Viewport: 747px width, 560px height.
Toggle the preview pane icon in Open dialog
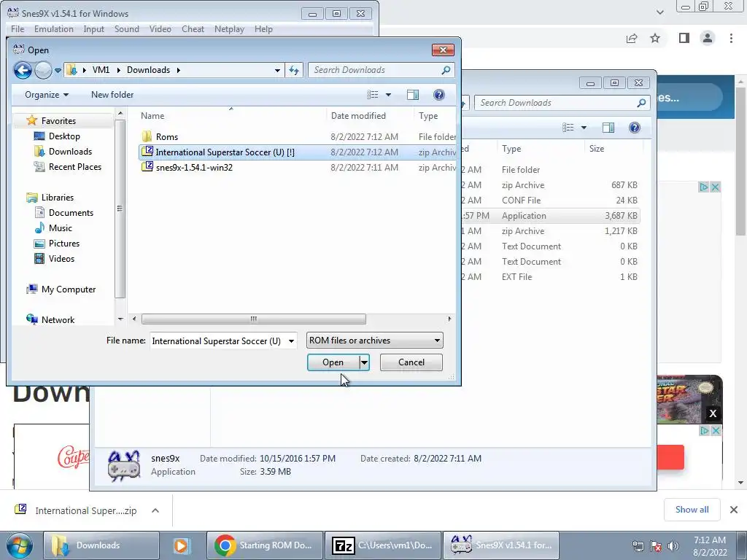click(x=413, y=95)
